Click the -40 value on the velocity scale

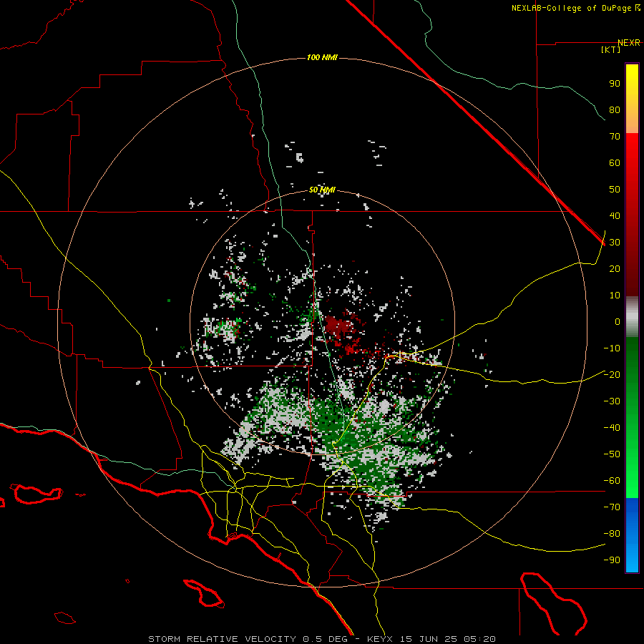[x=612, y=428]
